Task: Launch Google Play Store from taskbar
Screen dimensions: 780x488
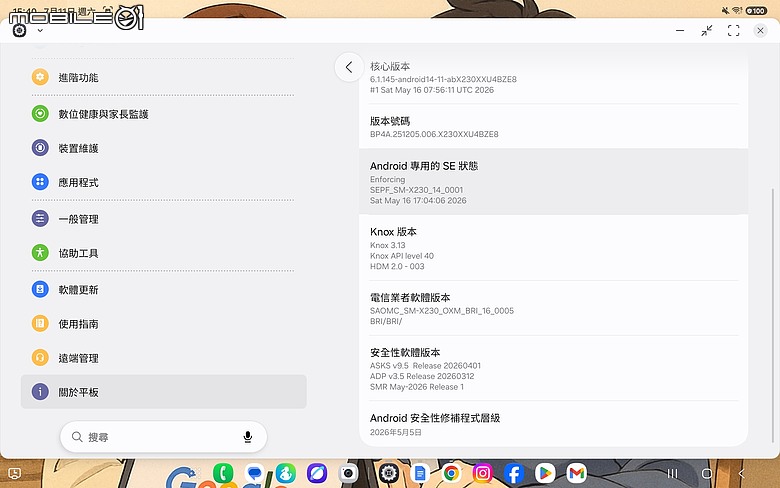Action: click(545, 473)
